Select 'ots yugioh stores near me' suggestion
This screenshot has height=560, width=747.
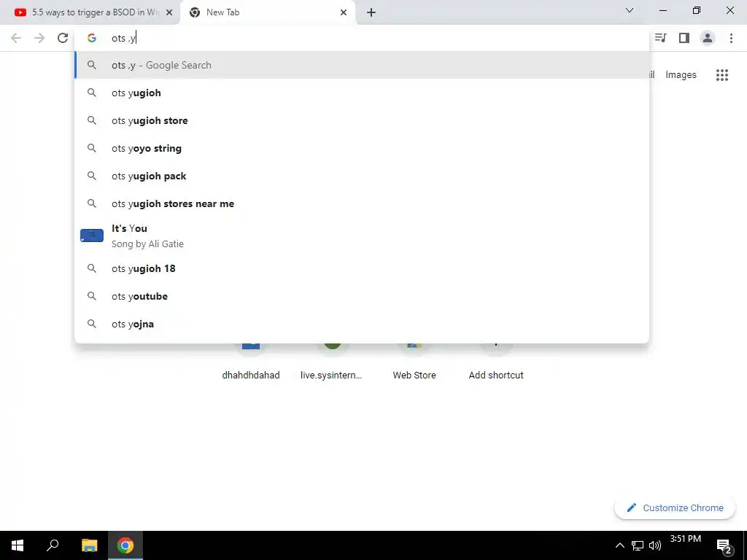coord(362,203)
